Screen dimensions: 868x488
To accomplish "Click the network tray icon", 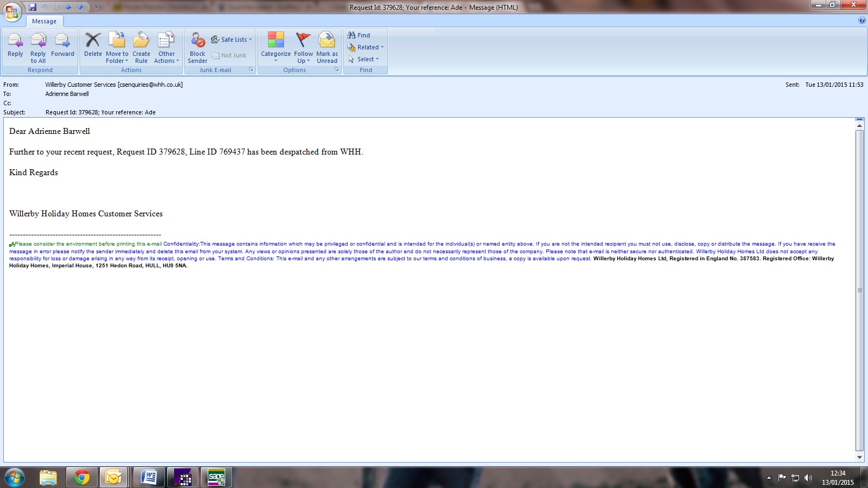I will pyautogui.click(x=795, y=478).
